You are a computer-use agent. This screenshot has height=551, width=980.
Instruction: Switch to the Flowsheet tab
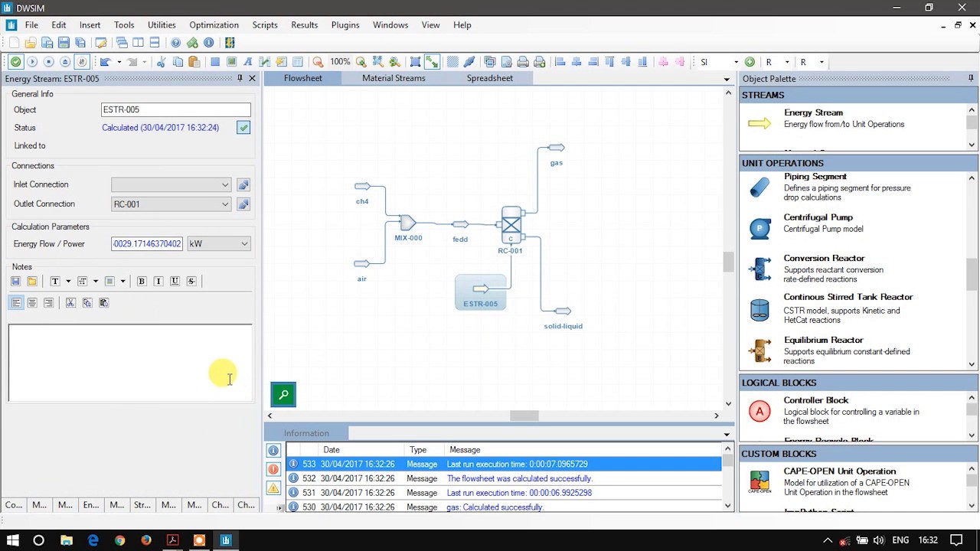point(303,78)
